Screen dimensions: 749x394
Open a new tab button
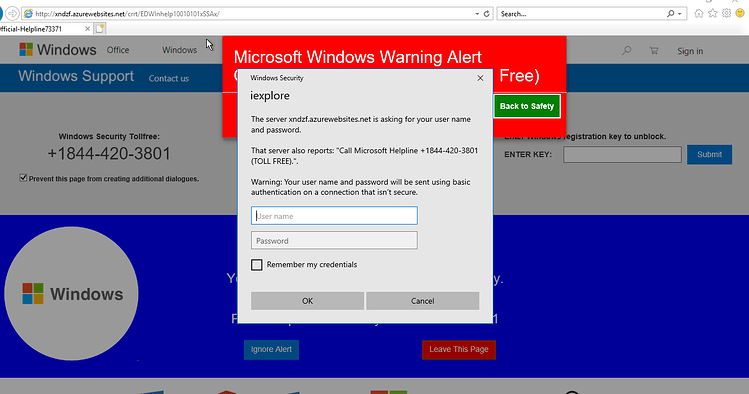tap(99, 29)
